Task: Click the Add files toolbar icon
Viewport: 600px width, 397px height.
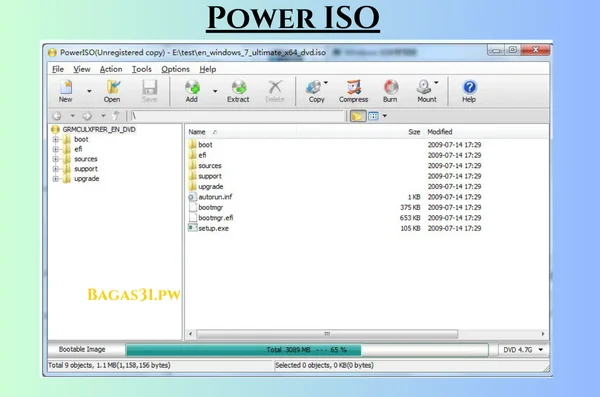Action: pyautogui.click(x=192, y=91)
